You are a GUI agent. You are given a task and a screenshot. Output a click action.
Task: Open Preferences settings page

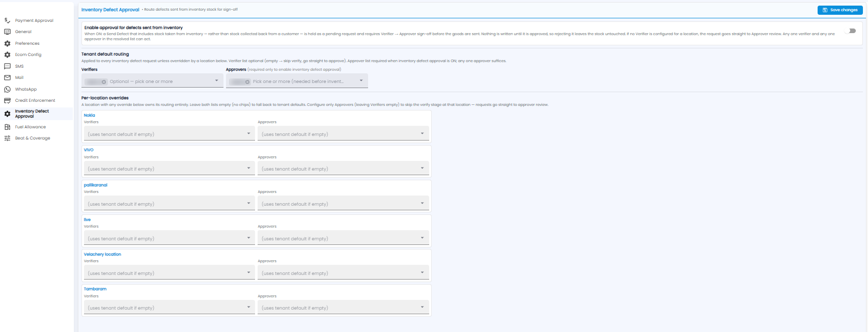coord(27,43)
